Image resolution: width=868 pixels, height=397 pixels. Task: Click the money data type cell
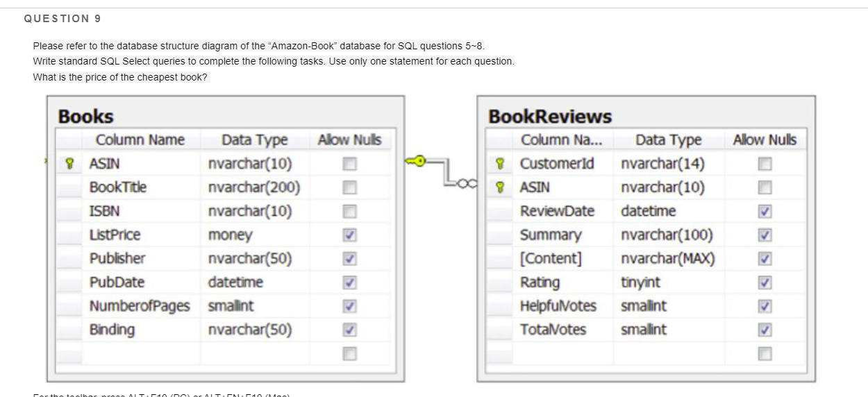(230, 235)
